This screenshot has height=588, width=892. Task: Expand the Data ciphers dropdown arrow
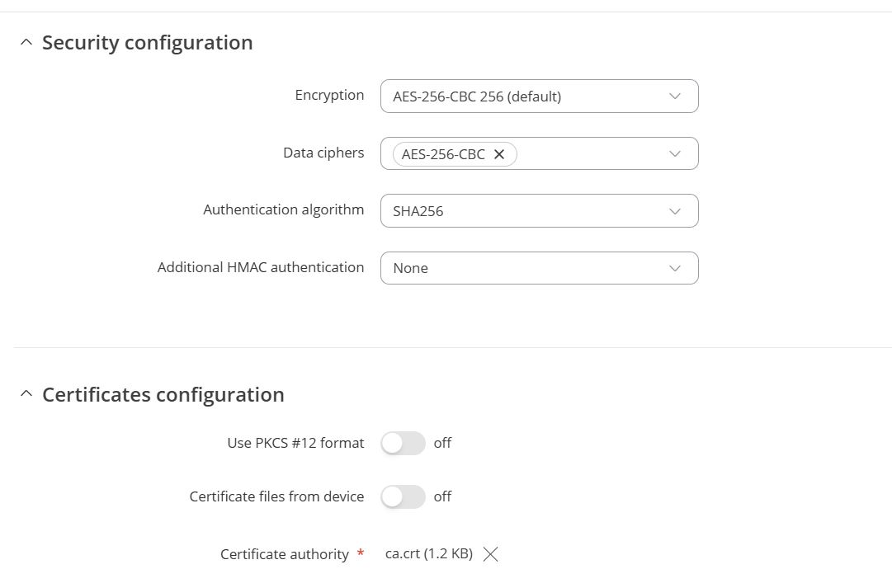point(675,154)
